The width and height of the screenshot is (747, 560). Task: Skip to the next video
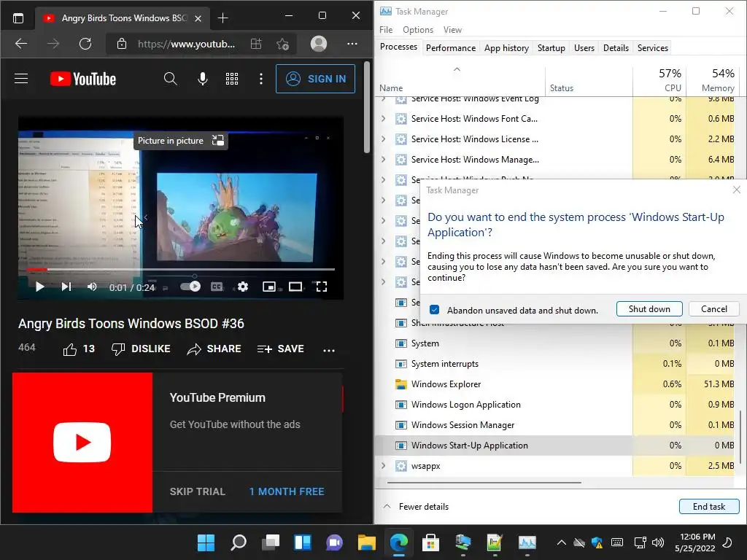(66, 287)
